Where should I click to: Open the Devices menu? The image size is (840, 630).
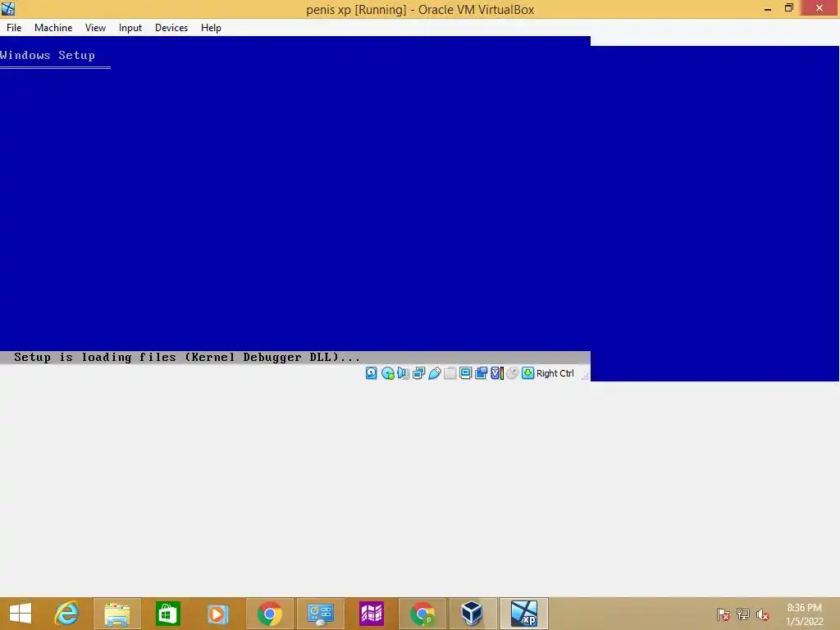[x=171, y=28]
